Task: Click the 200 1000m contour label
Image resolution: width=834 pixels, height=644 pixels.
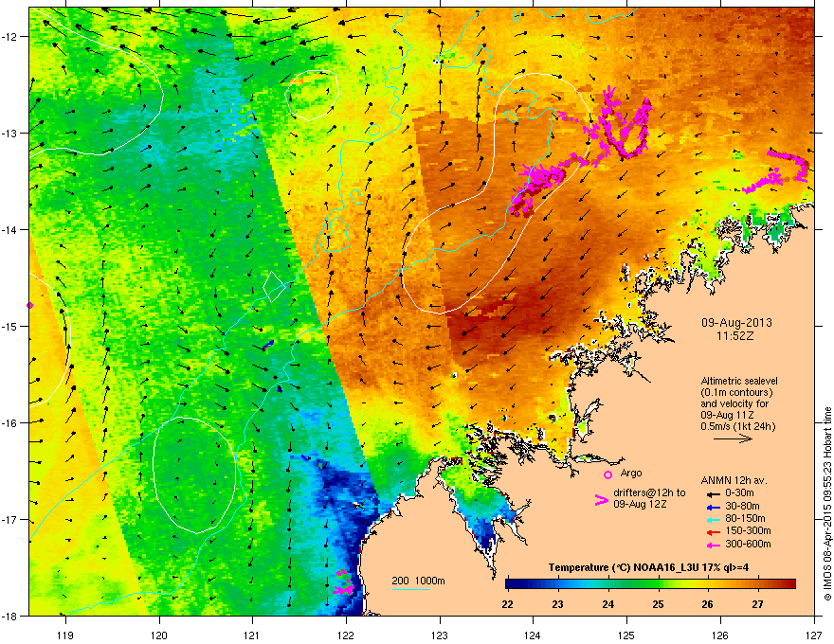Action: click(418, 581)
